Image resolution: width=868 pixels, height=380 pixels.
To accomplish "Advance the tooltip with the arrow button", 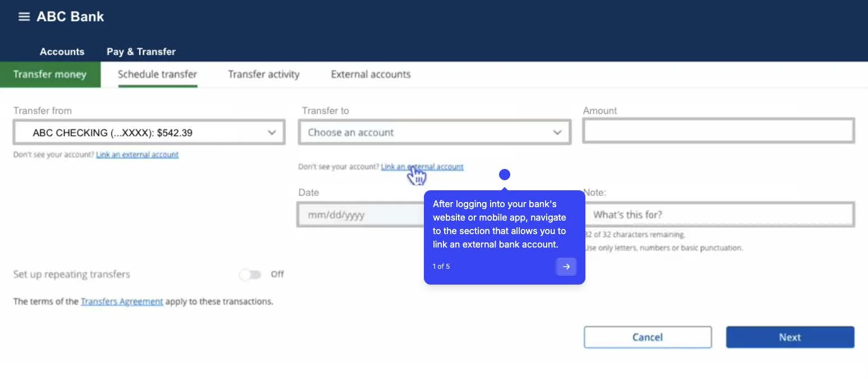I will pyautogui.click(x=566, y=267).
